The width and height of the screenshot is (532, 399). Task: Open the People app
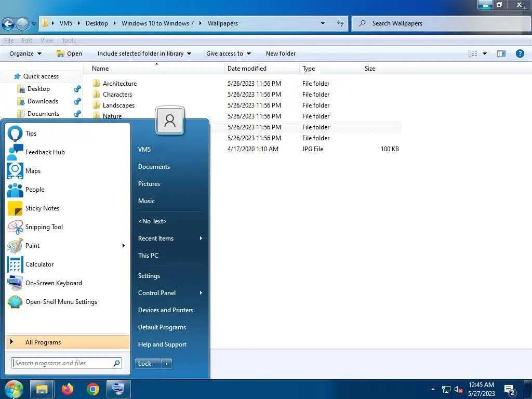tap(68, 189)
